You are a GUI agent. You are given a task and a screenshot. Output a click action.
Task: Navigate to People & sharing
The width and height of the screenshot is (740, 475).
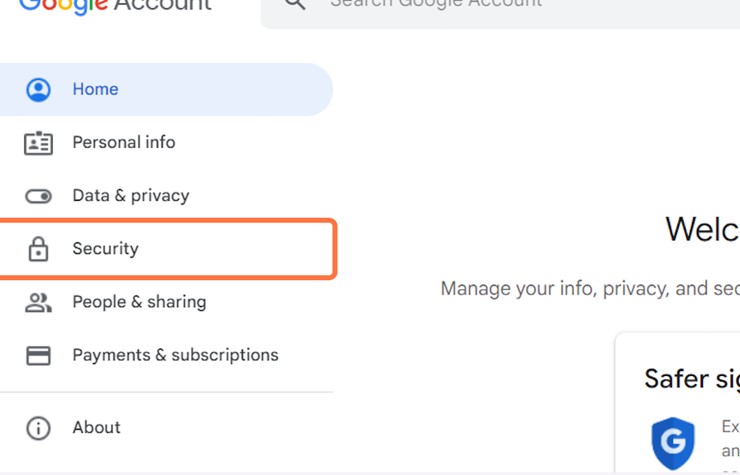coord(139,302)
